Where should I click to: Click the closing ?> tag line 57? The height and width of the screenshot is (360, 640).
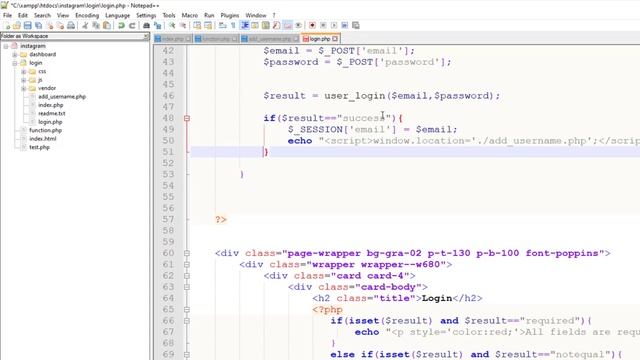(221, 220)
